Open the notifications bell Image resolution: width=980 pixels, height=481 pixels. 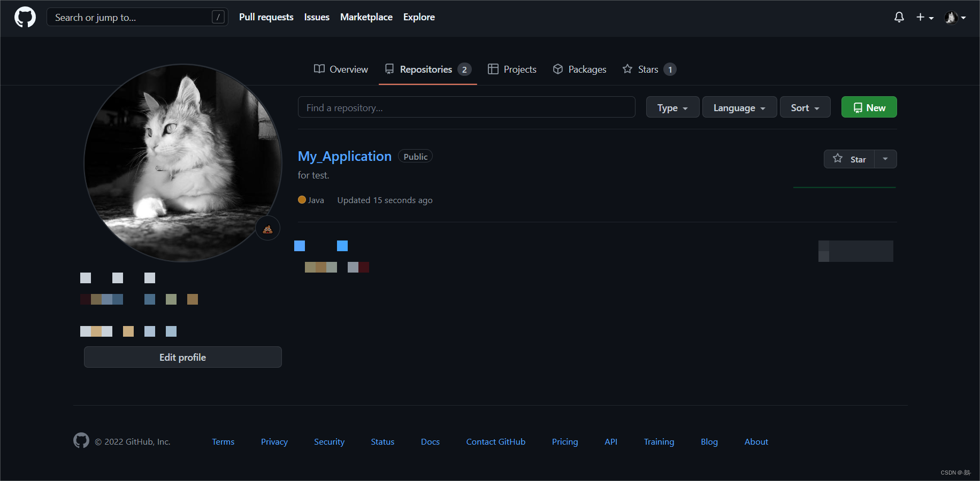click(x=899, y=17)
